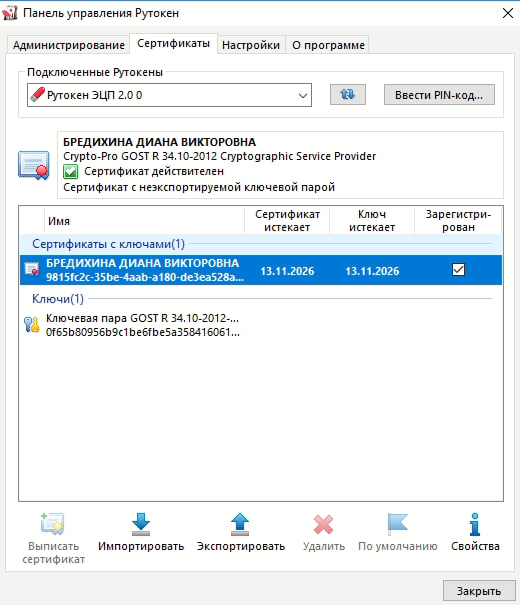The height and width of the screenshot is (605, 520).
Task: Click the Свойства label
Action: (475, 546)
